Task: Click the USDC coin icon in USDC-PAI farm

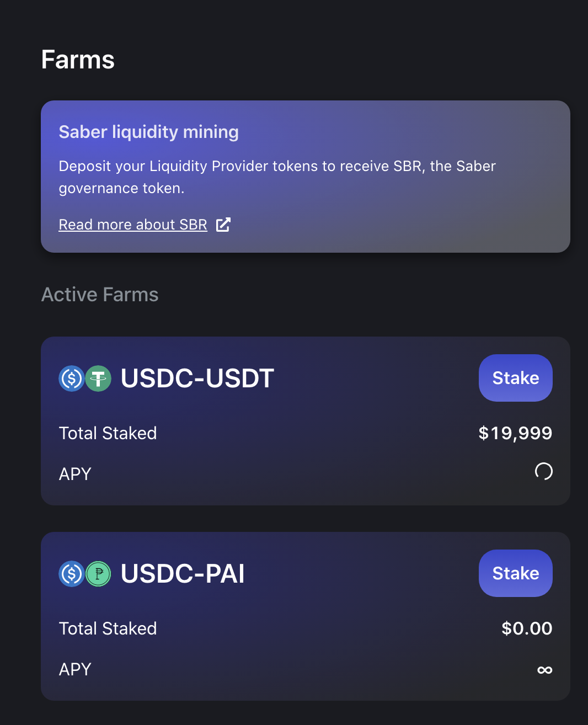Action: 72,574
